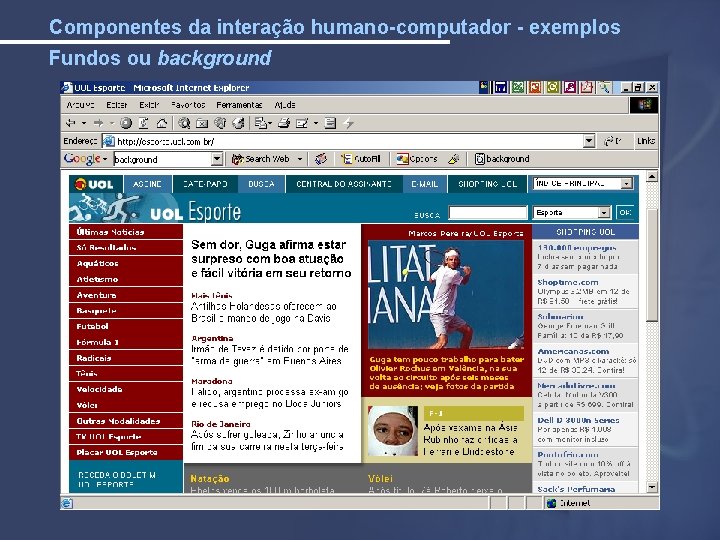Click the IE page icon in the status bar

(x=67, y=503)
